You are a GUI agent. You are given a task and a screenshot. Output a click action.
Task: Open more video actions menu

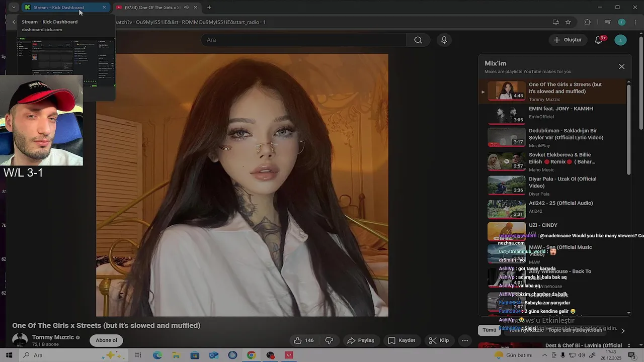pyautogui.click(x=465, y=340)
